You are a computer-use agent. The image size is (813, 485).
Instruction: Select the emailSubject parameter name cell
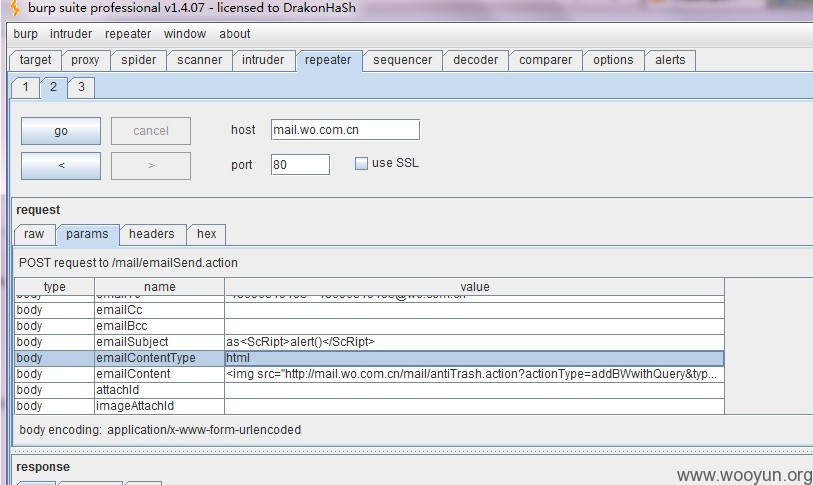[160, 342]
